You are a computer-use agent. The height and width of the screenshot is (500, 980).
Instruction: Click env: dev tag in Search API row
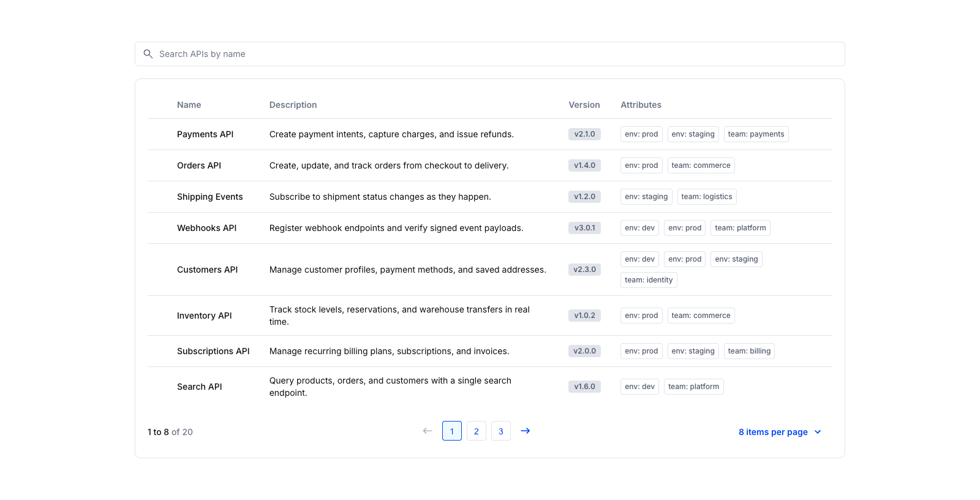639,387
